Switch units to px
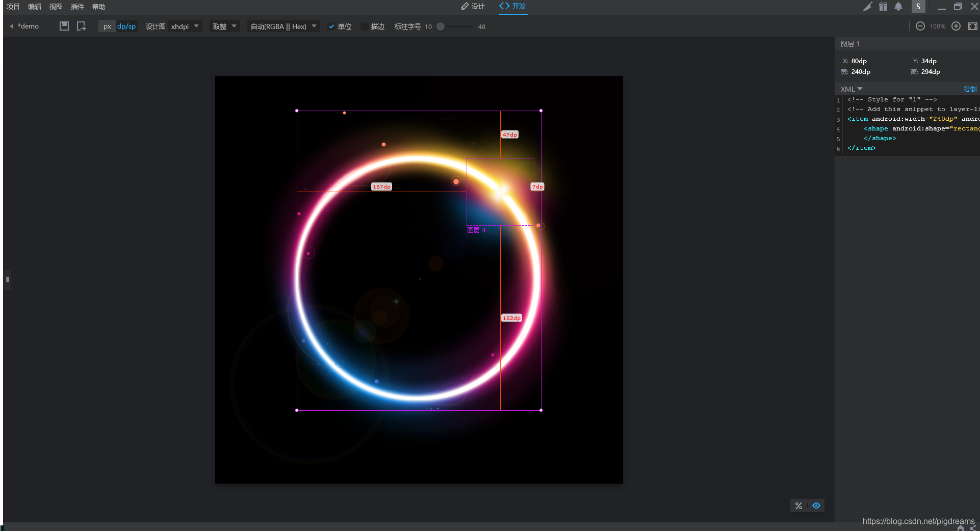Viewport: 980px width, 531px height. 107,26
